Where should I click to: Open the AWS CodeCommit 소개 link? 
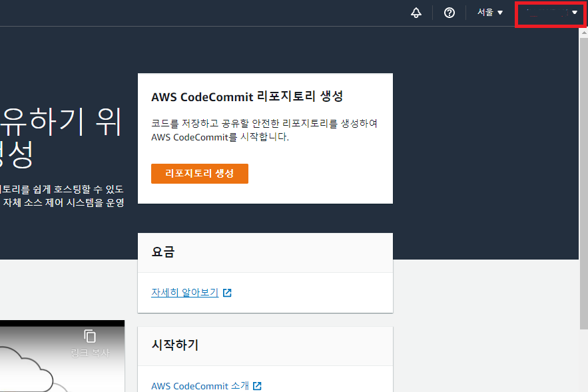tap(200, 385)
